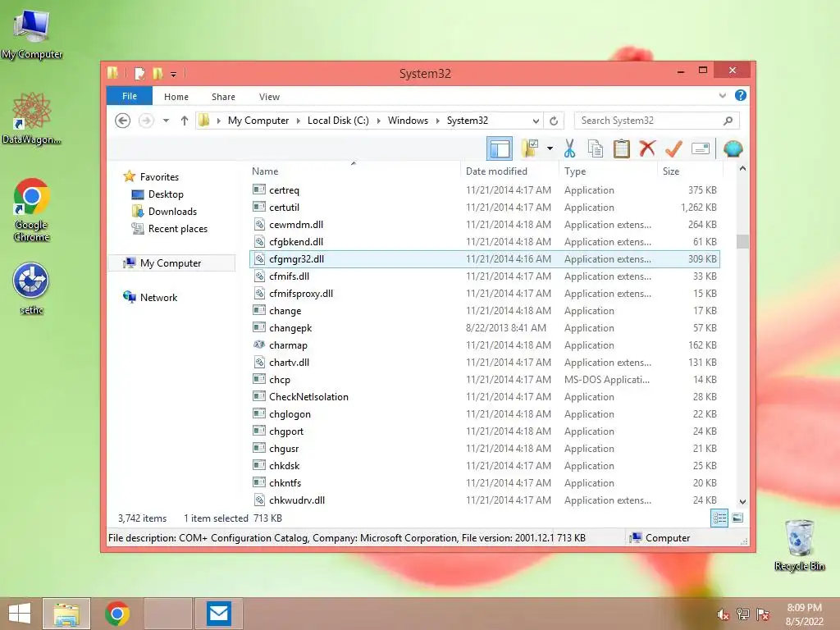The width and height of the screenshot is (840, 630).
Task: Click the Forward navigation arrow
Action: coord(146,121)
